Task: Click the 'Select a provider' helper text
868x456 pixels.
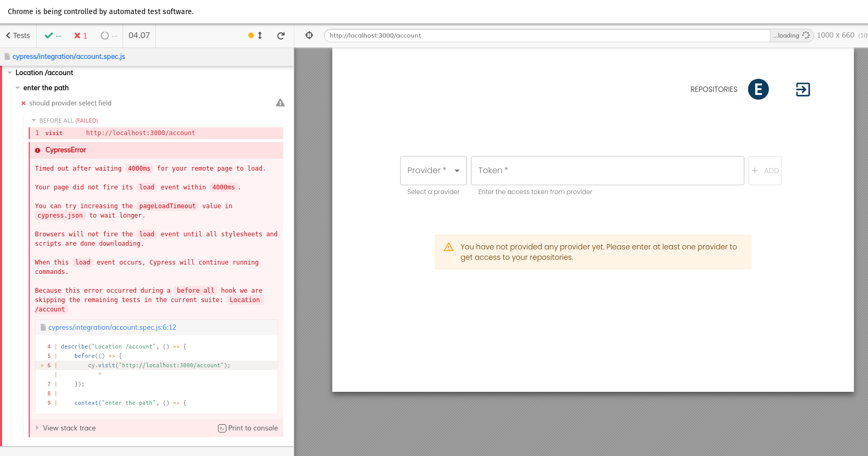Action: [433, 192]
